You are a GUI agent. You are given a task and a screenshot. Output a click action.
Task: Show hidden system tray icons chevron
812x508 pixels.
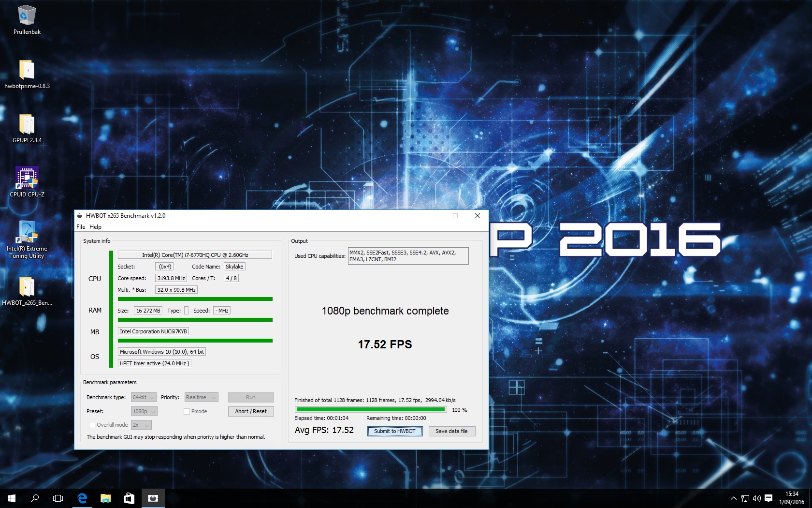coord(733,498)
